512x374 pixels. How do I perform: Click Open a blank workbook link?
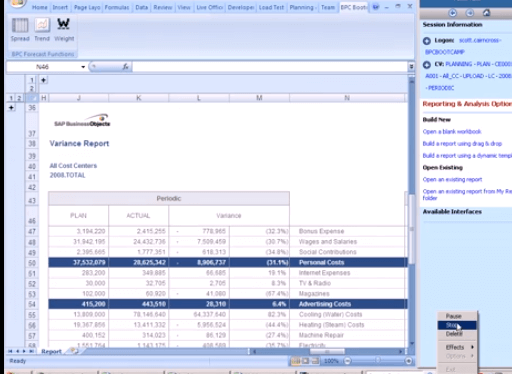(x=452, y=132)
